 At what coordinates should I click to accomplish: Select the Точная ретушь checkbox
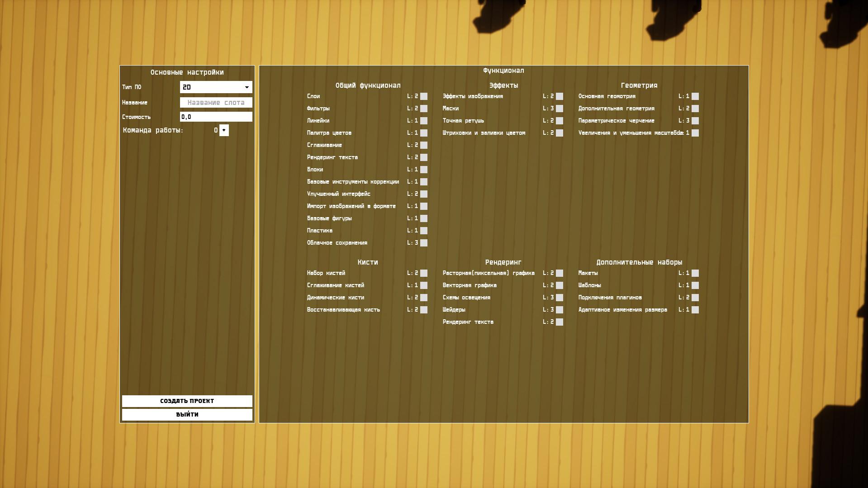tap(560, 121)
